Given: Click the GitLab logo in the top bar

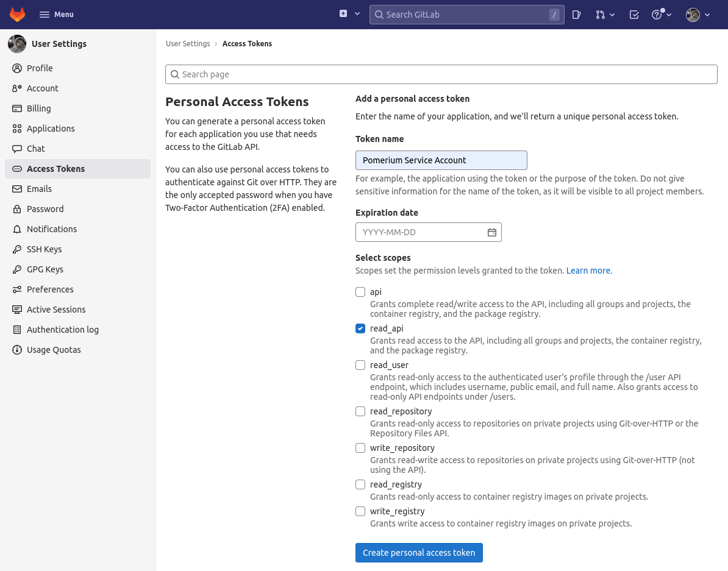Looking at the screenshot, I should point(17,14).
